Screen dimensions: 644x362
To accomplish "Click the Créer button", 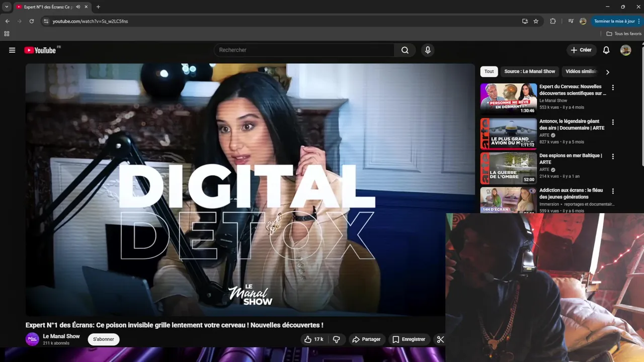I will coord(581,50).
